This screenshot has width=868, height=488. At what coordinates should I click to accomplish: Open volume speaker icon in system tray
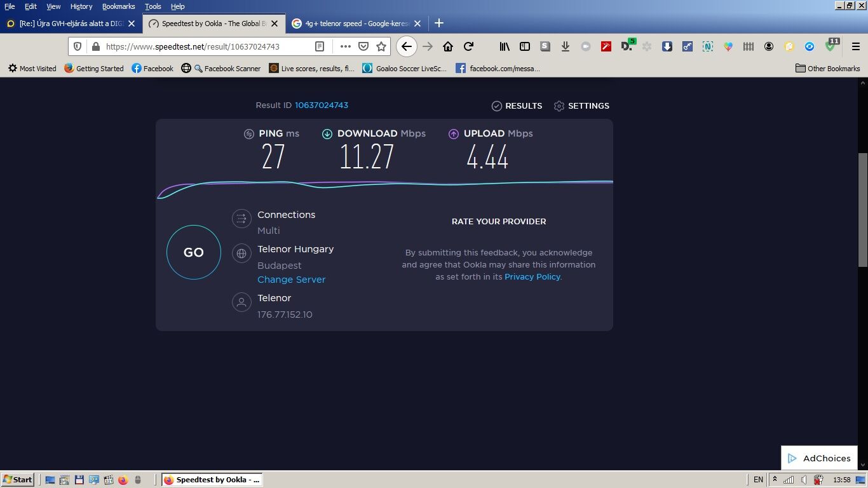tap(804, 480)
